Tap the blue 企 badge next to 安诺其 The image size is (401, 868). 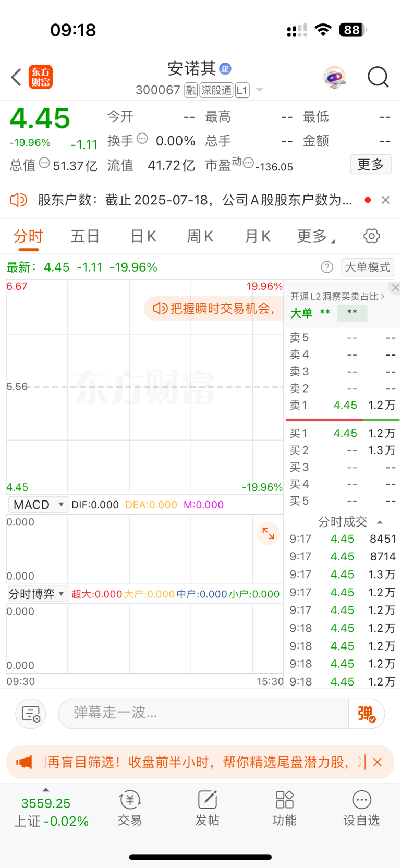[225, 68]
